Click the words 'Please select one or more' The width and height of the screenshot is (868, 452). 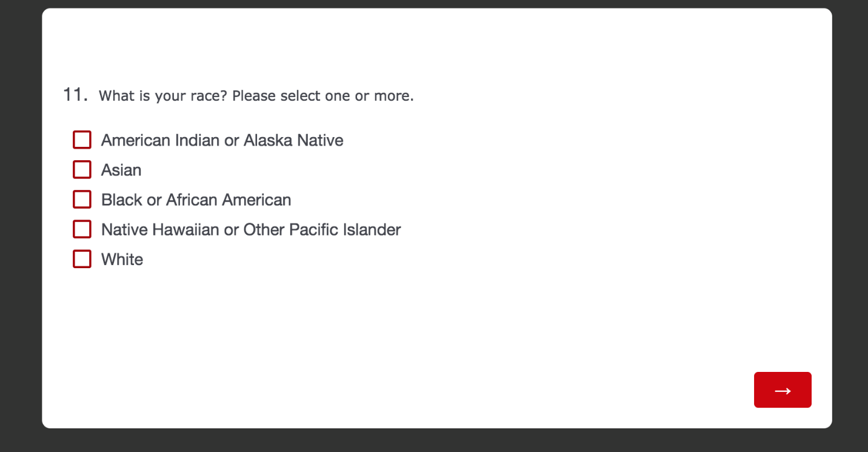322,96
